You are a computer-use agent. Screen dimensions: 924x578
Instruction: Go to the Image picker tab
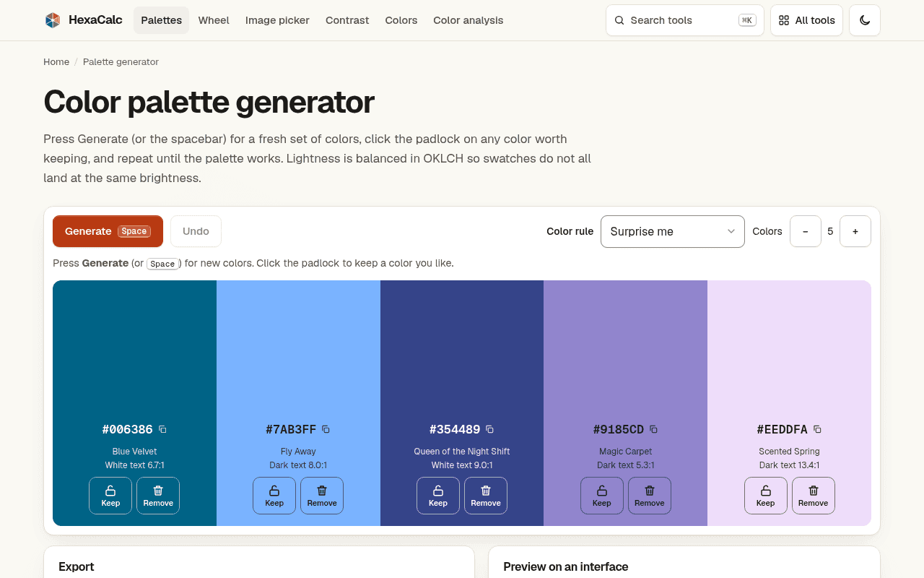point(277,20)
